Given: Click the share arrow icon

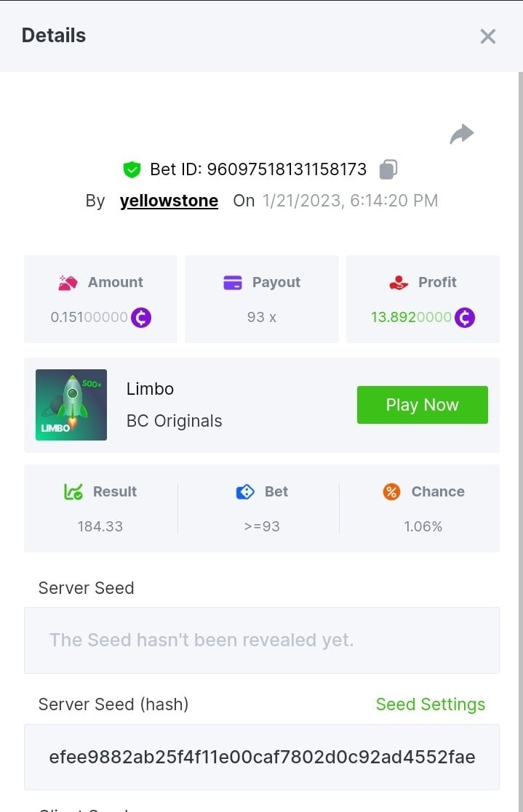Looking at the screenshot, I should click(462, 134).
